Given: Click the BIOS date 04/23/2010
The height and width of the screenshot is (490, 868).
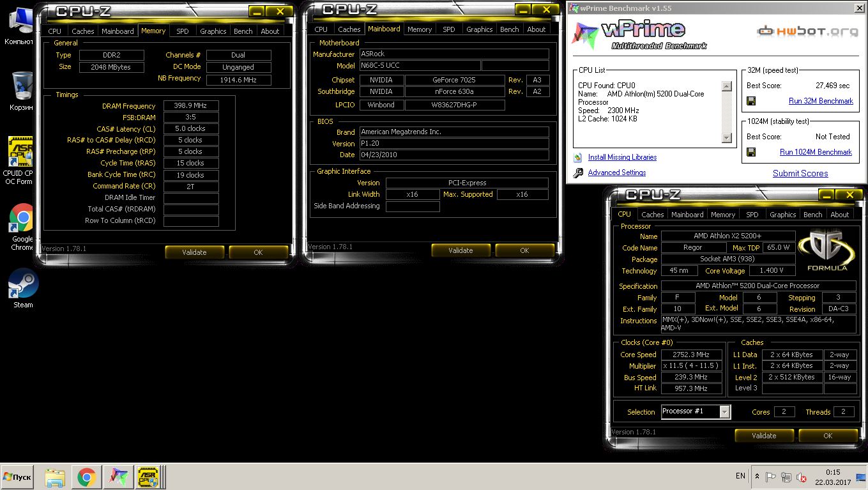Looking at the screenshot, I should [454, 155].
